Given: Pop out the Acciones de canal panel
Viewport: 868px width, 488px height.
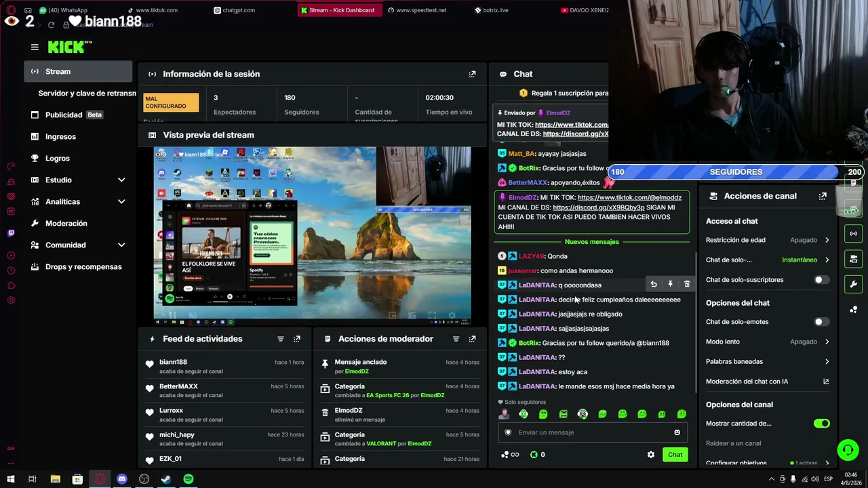Looking at the screenshot, I should point(823,196).
